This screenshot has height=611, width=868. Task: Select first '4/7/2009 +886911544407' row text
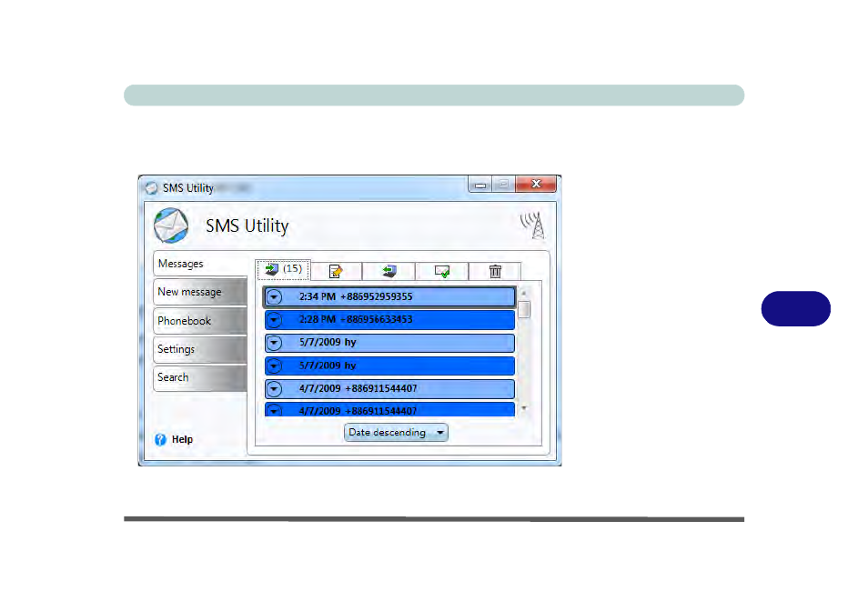tap(358, 389)
